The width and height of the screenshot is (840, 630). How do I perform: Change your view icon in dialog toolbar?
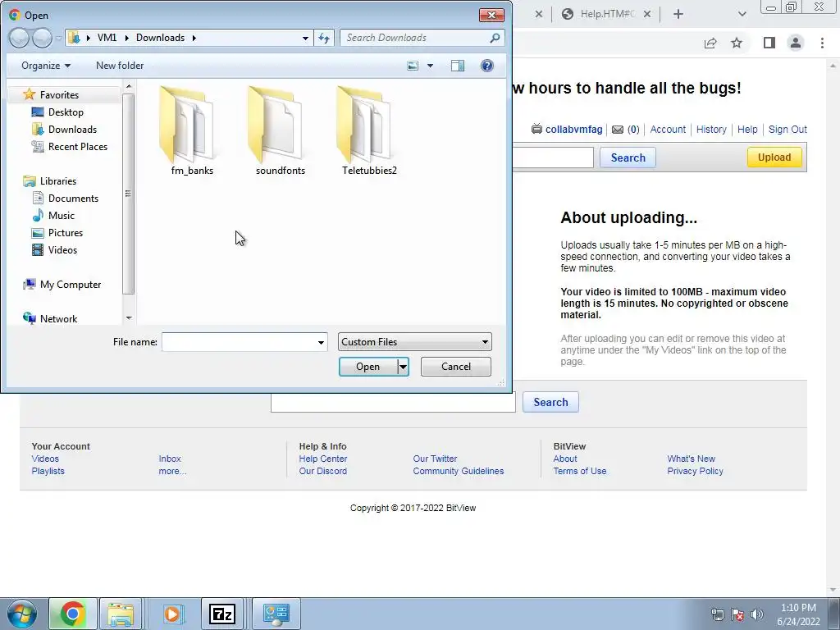pyautogui.click(x=413, y=66)
